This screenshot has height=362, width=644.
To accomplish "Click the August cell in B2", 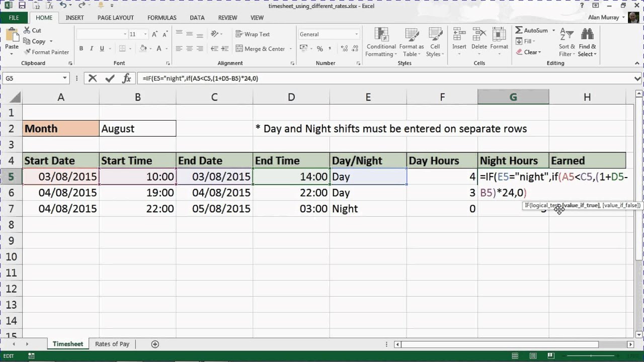I will [137, 128].
